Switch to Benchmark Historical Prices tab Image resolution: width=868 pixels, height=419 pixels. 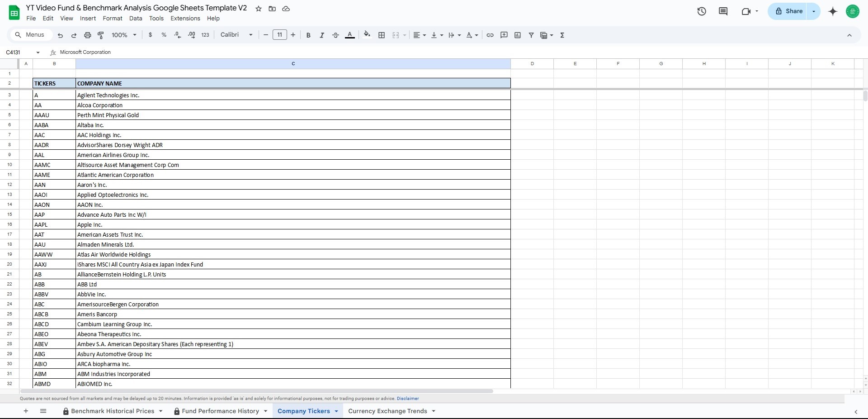tap(113, 411)
